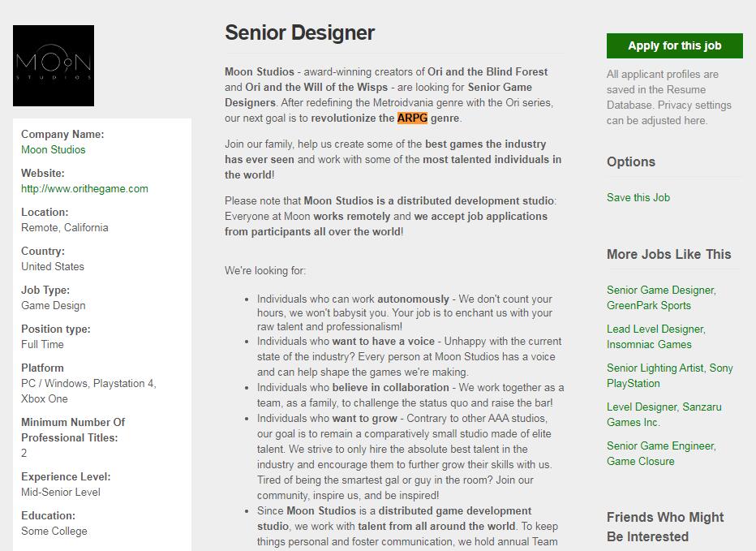This screenshot has height=551, width=756.
Task: Click the Remote, California location text
Action: point(64,227)
